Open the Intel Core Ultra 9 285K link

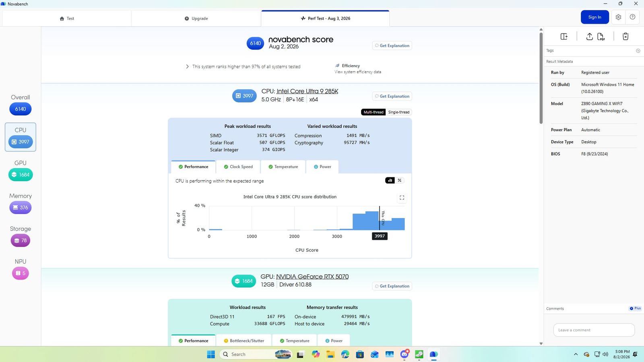click(x=308, y=91)
